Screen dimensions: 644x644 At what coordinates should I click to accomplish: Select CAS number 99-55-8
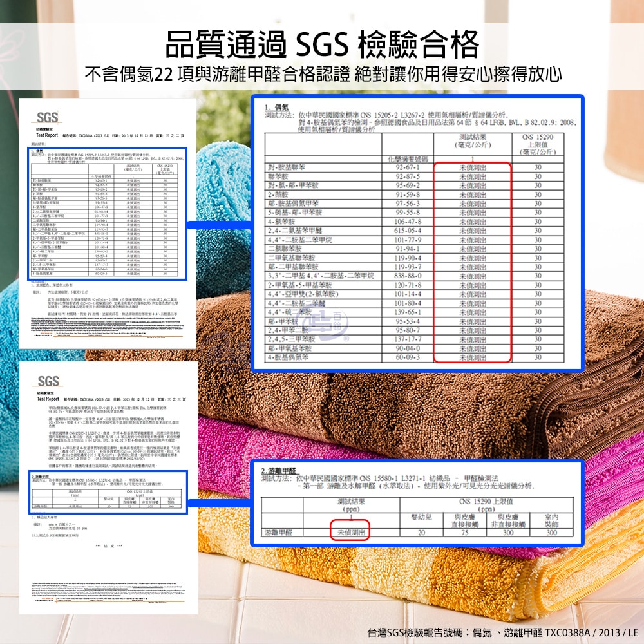click(408, 213)
